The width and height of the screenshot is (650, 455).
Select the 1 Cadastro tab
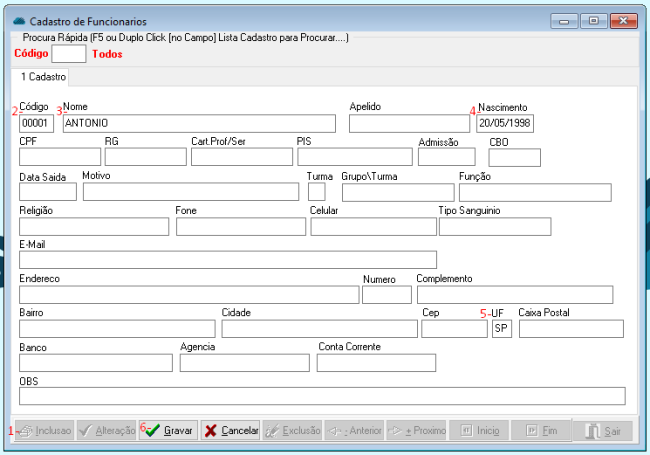coord(41,77)
